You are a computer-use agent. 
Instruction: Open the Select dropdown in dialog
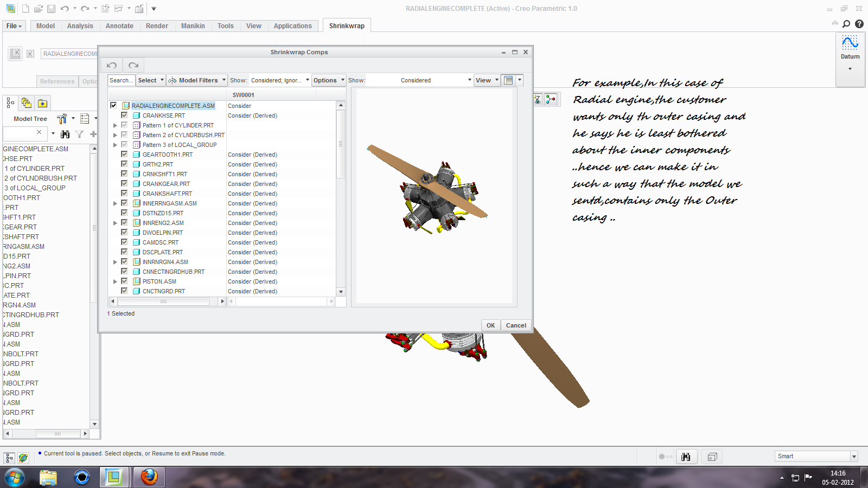coord(150,80)
